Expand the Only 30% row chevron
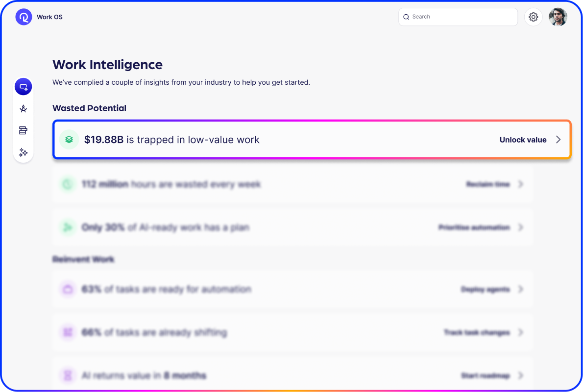Image resolution: width=583 pixels, height=392 pixels. coord(520,227)
